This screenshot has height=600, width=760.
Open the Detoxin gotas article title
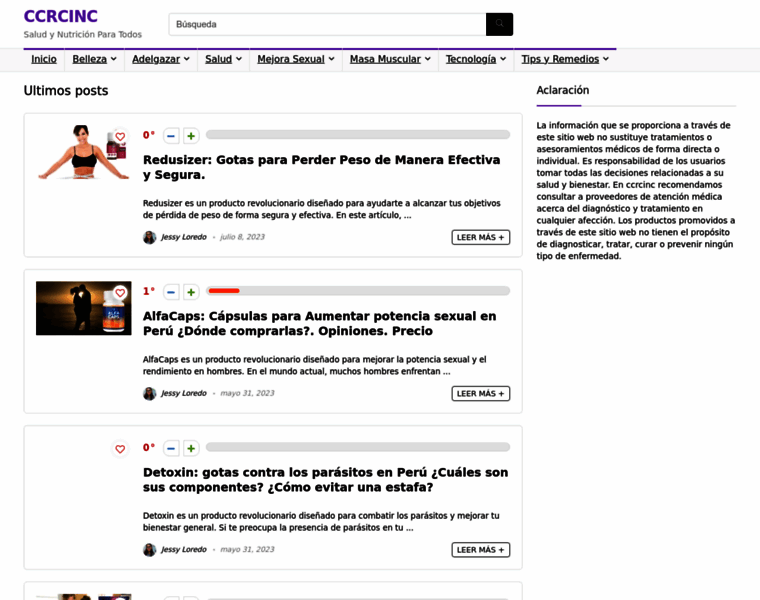coord(325,479)
